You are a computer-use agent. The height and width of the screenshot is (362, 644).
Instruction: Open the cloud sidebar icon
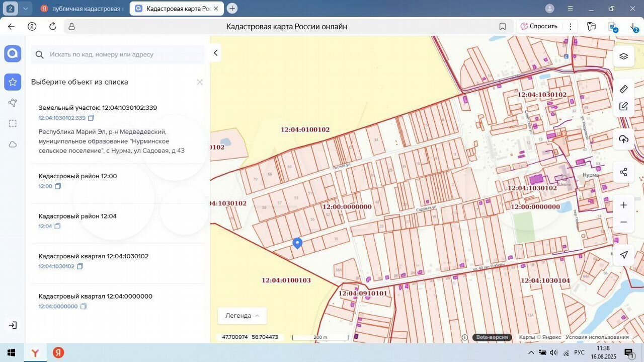pyautogui.click(x=13, y=144)
